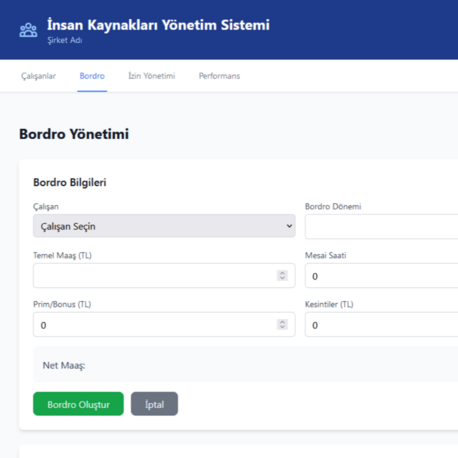This screenshot has width=458, height=458.
Task: Adjust the Prim/Bonus spinner arrows
Action: tap(282, 324)
